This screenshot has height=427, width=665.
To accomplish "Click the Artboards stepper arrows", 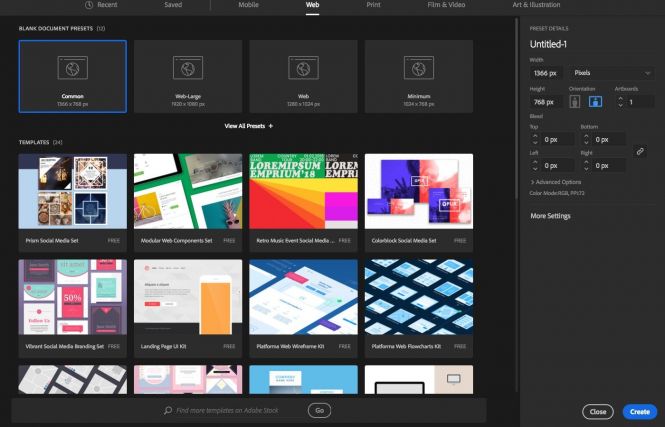I will pyautogui.click(x=620, y=102).
